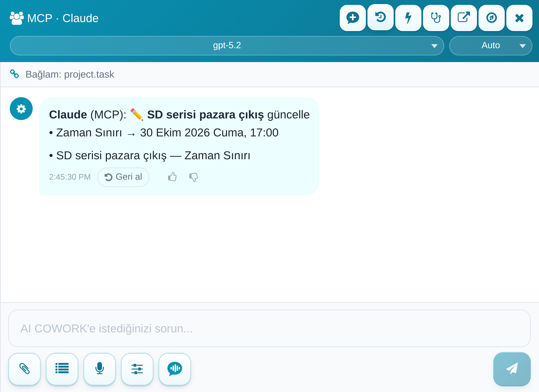Open the Auto mode dropdown
The image size is (539, 392).
[x=491, y=46]
